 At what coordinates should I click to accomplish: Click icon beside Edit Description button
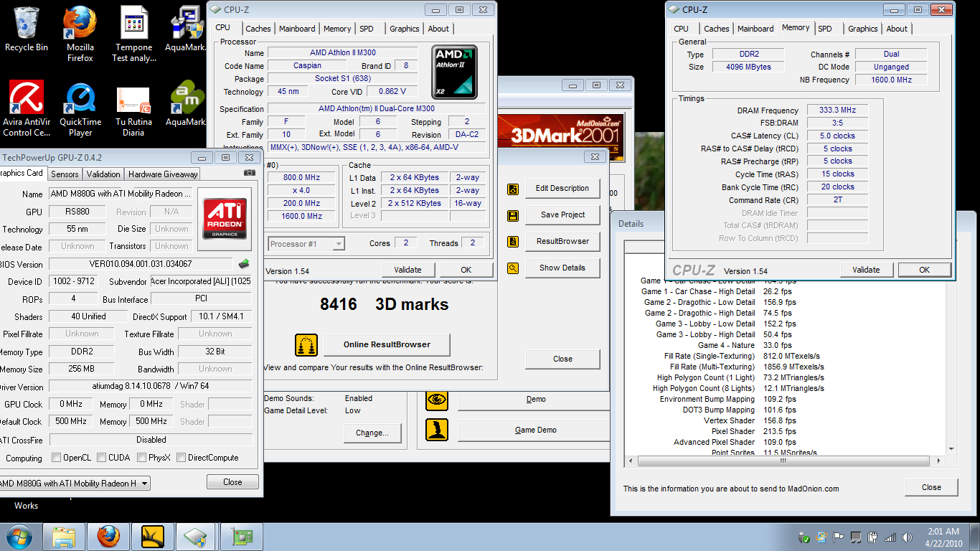click(513, 189)
